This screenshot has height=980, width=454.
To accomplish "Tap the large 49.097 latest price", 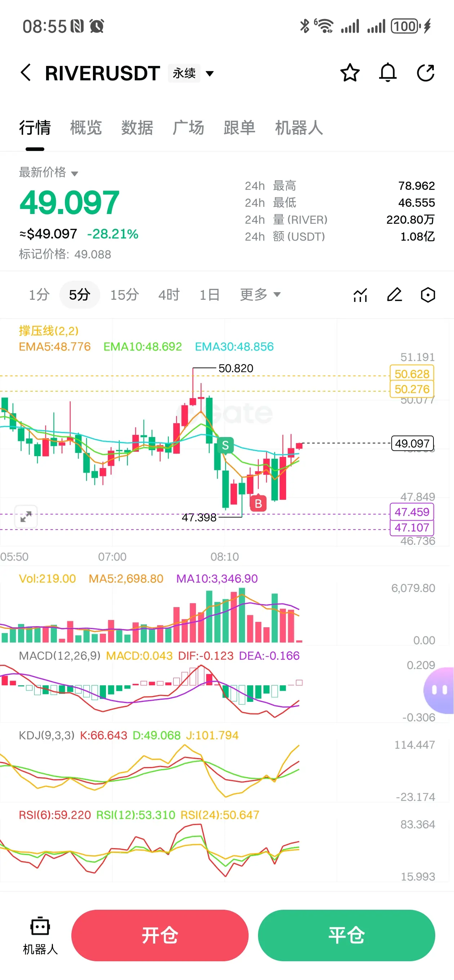I will 70,202.
